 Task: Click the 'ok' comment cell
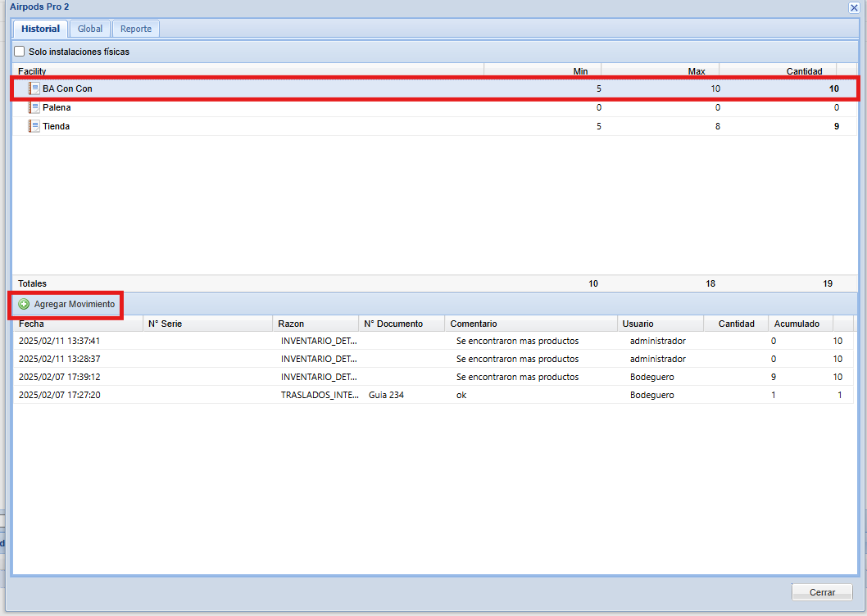point(461,395)
